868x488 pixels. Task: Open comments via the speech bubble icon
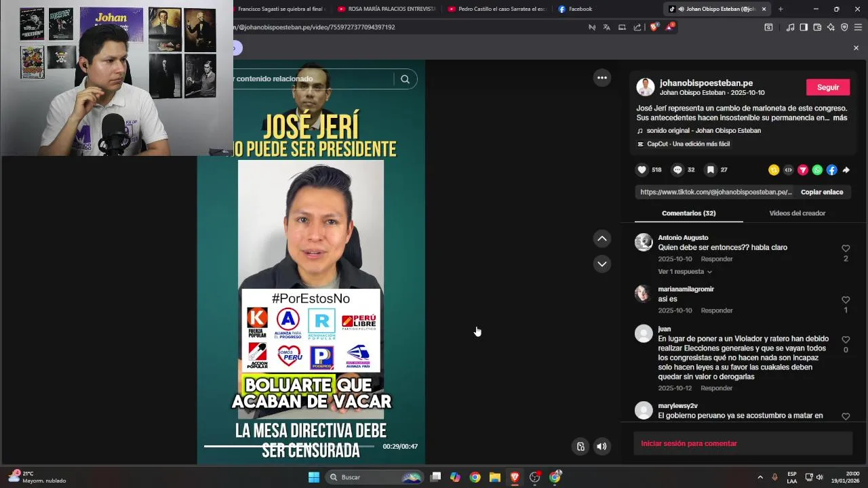[x=677, y=170]
